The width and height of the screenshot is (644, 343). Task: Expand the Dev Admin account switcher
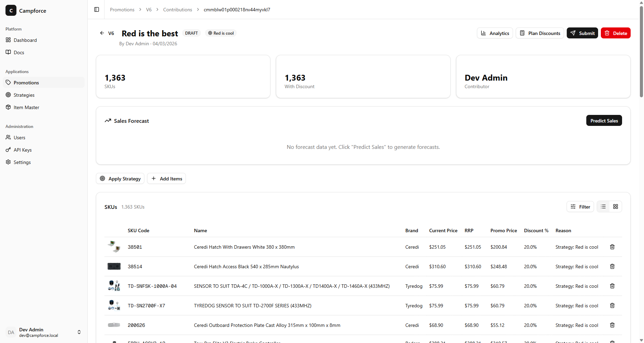(x=44, y=332)
